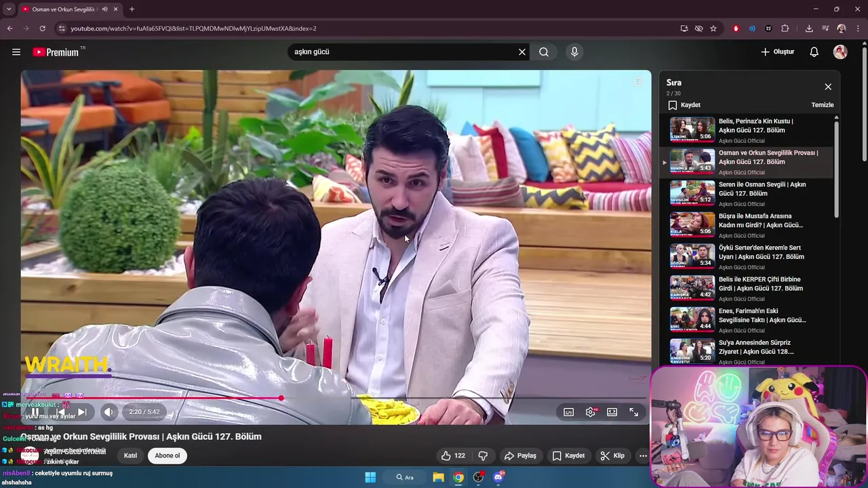Like the video with 122 likes

click(x=453, y=455)
